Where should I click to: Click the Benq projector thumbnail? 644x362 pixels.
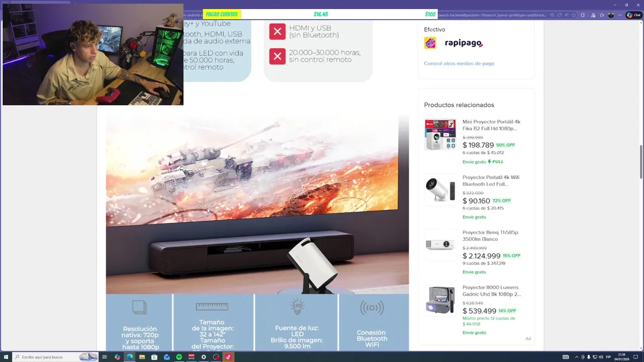tap(440, 245)
